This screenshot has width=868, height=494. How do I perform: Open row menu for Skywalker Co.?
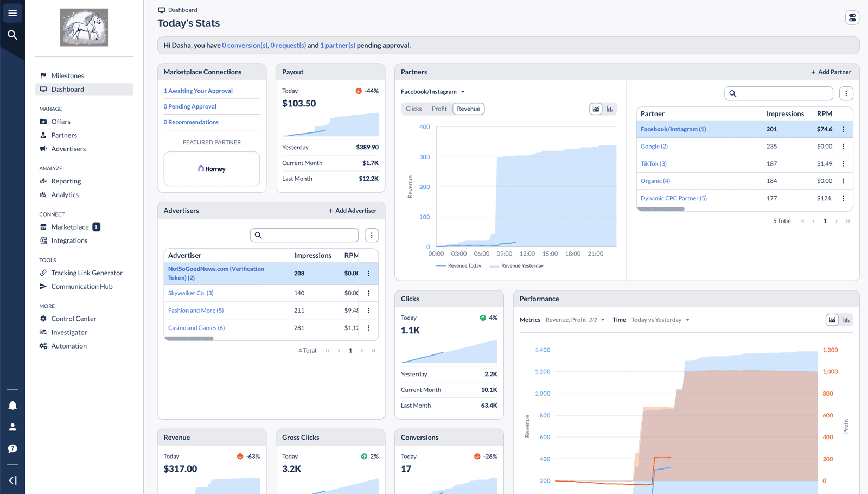coord(369,293)
